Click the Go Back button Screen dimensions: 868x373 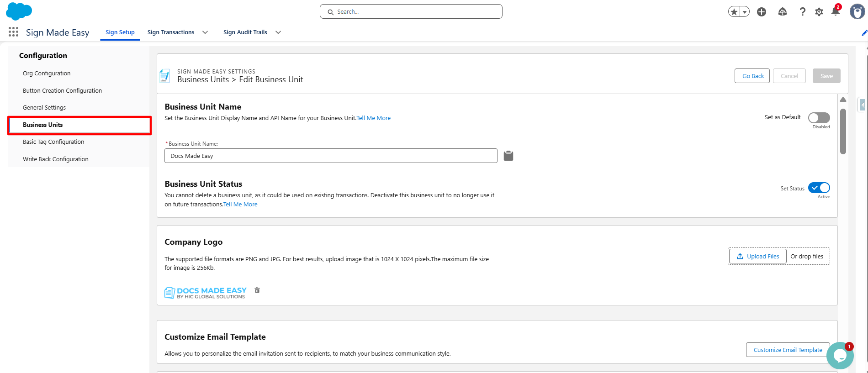[752, 76]
